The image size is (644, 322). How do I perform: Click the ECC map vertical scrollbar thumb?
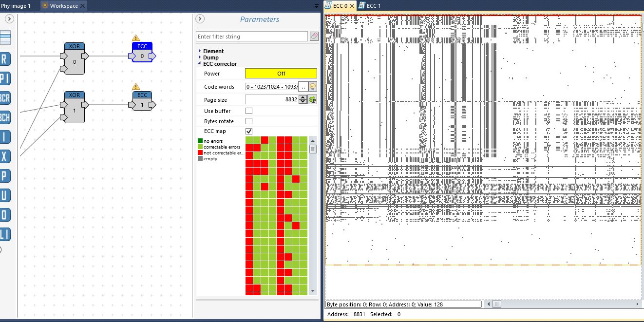point(313,149)
